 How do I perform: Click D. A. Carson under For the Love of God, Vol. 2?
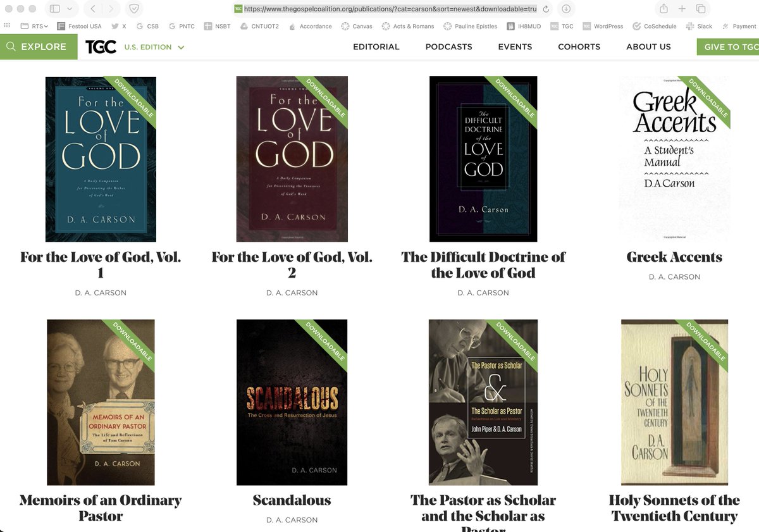pyautogui.click(x=292, y=293)
